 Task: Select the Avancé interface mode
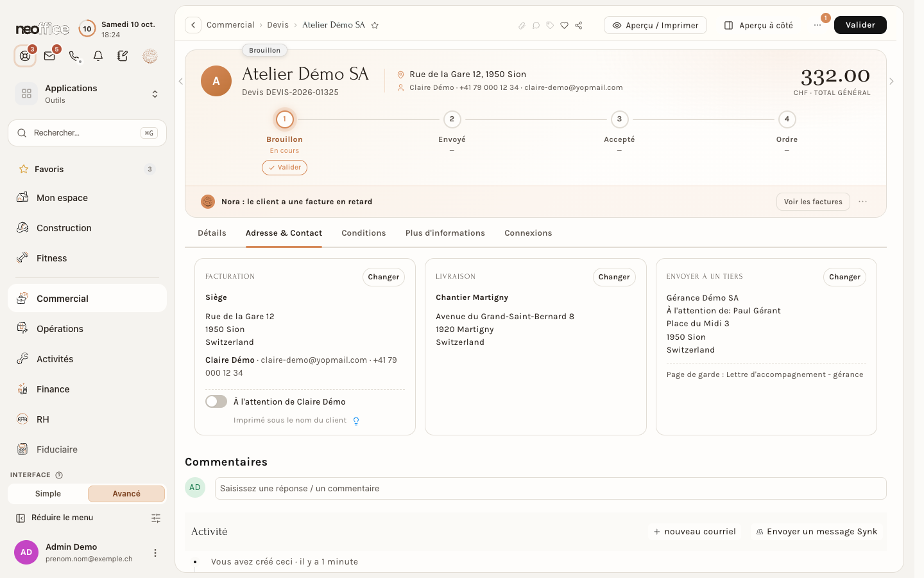pos(126,493)
